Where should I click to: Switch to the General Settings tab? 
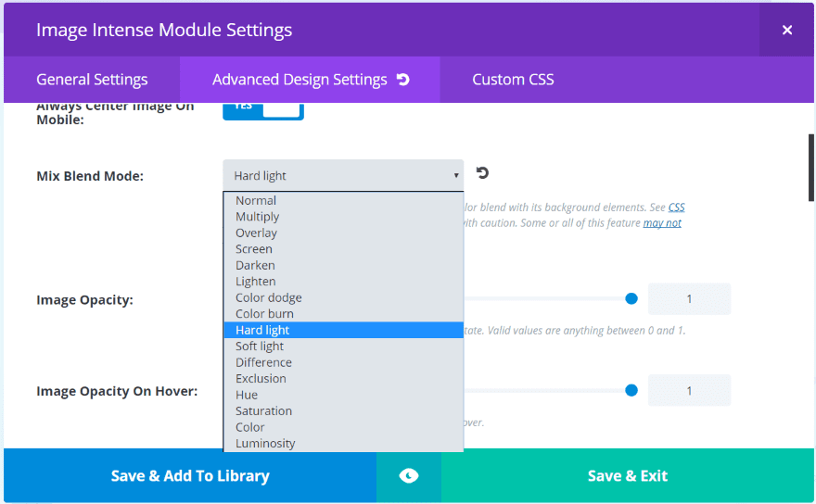click(x=92, y=80)
